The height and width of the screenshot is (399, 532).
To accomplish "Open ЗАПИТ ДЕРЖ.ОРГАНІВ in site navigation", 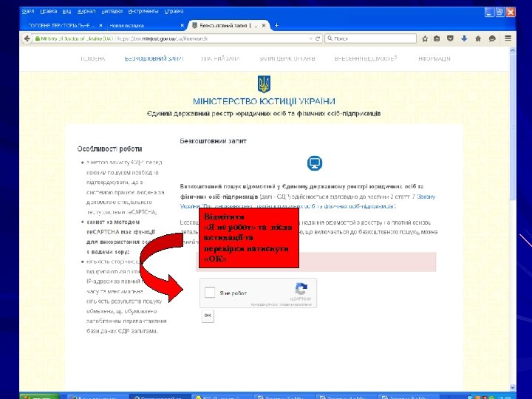I will click(x=287, y=58).
